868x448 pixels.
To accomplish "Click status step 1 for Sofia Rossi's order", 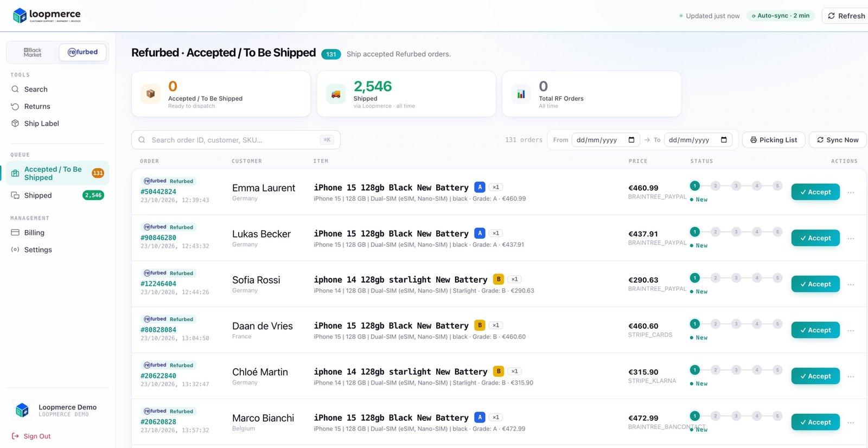I will click(695, 278).
